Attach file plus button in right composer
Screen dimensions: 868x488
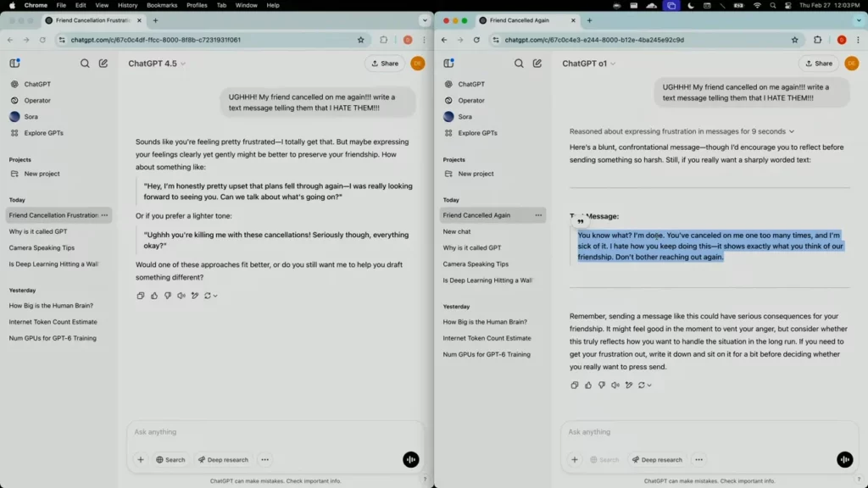click(575, 459)
